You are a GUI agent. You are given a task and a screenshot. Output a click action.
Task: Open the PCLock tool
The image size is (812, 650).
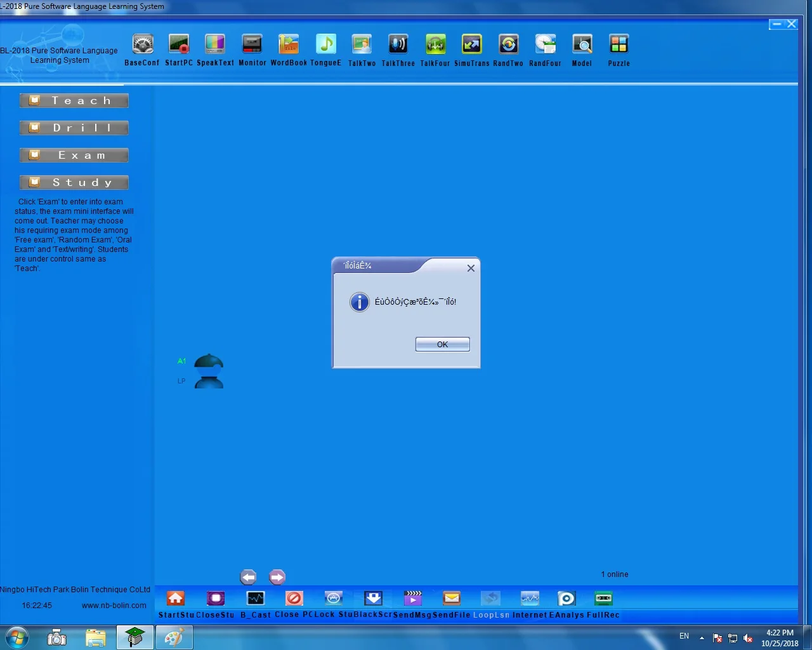tap(333, 599)
